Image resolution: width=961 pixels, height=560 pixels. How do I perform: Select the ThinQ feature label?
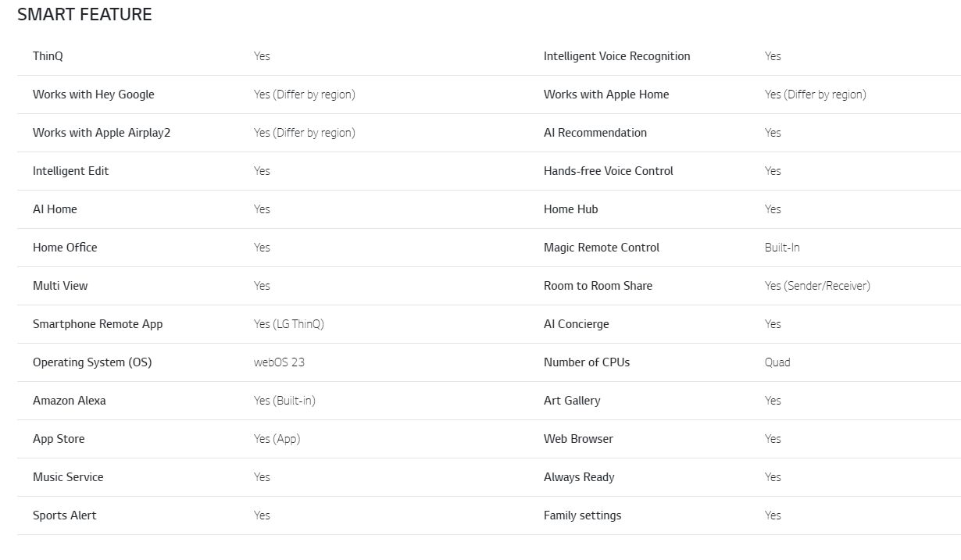[48, 56]
